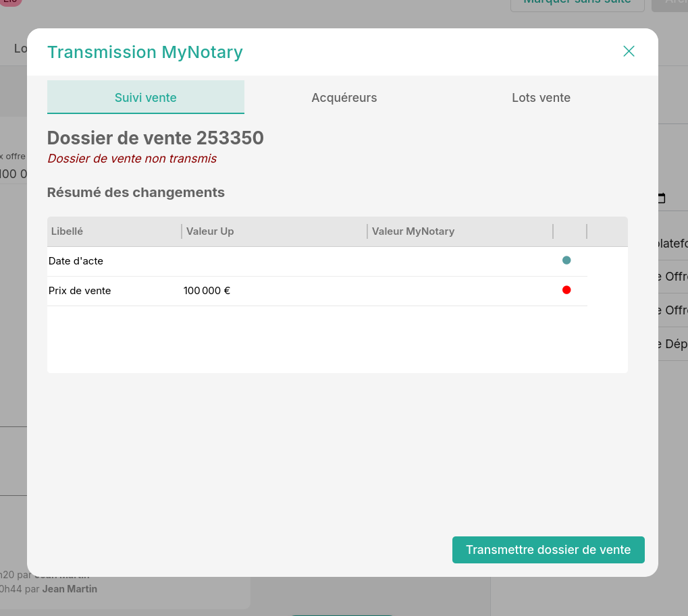Click Jean Martin name in background history
This screenshot has height=616, width=688.
[x=70, y=589]
